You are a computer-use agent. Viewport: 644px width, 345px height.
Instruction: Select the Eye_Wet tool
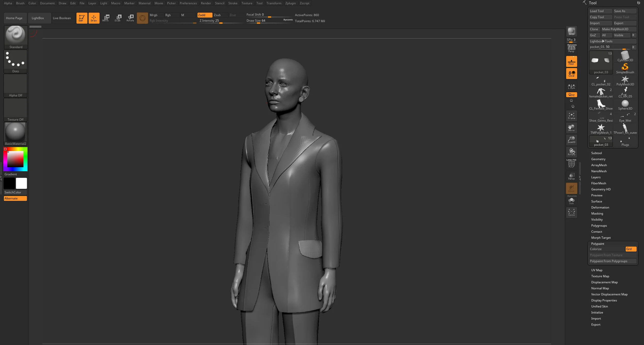point(625,117)
